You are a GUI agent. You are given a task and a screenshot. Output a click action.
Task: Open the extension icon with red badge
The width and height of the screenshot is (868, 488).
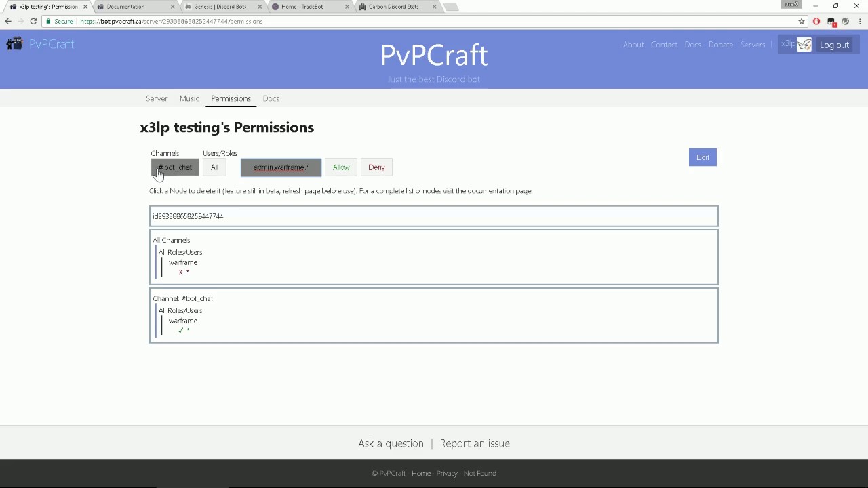[x=831, y=22]
